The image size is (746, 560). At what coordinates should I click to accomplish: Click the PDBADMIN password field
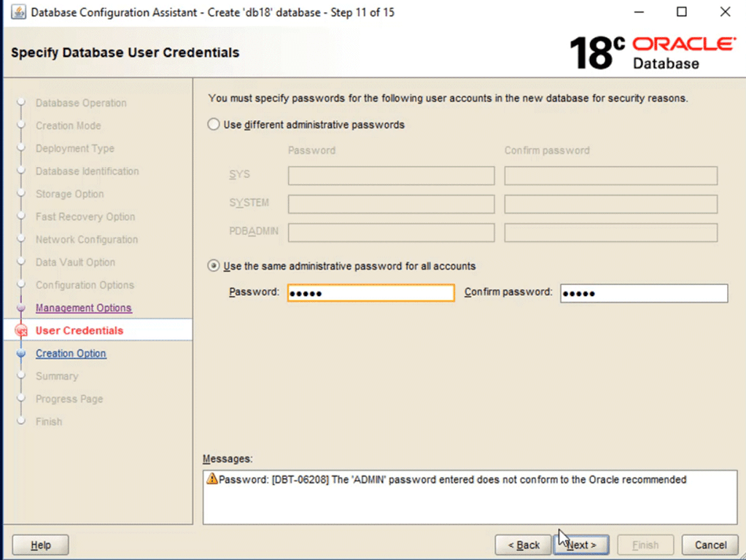click(x=391, y=233)
